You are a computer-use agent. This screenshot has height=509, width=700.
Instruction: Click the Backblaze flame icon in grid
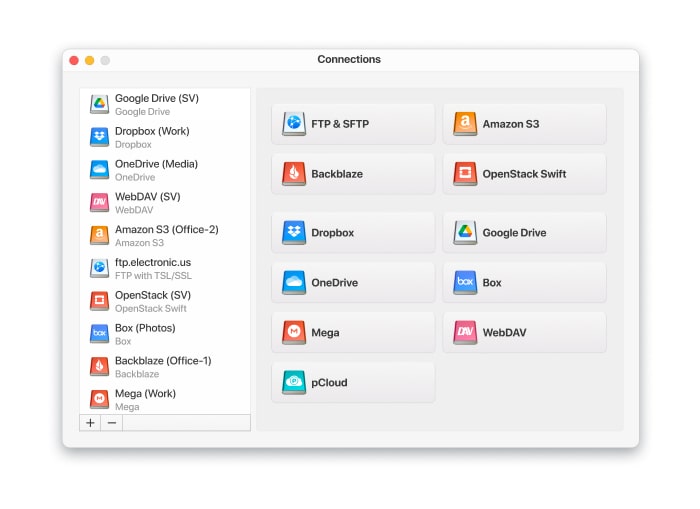click(x=294, y=174)
